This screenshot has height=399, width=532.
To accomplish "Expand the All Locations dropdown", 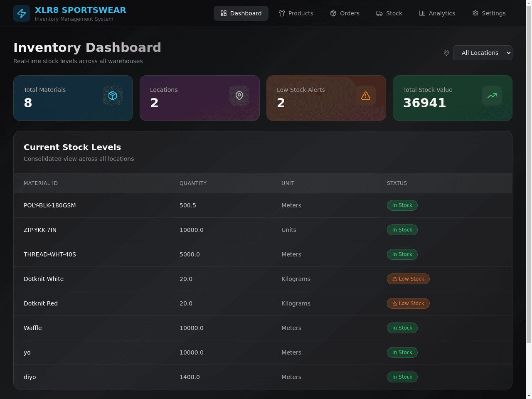I will [x=483, y=53].
